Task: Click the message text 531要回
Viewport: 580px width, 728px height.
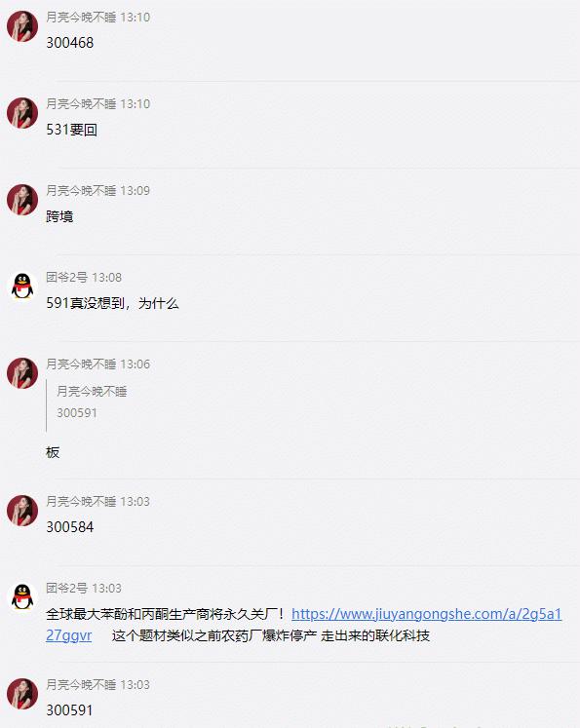Action: (71, 130)
